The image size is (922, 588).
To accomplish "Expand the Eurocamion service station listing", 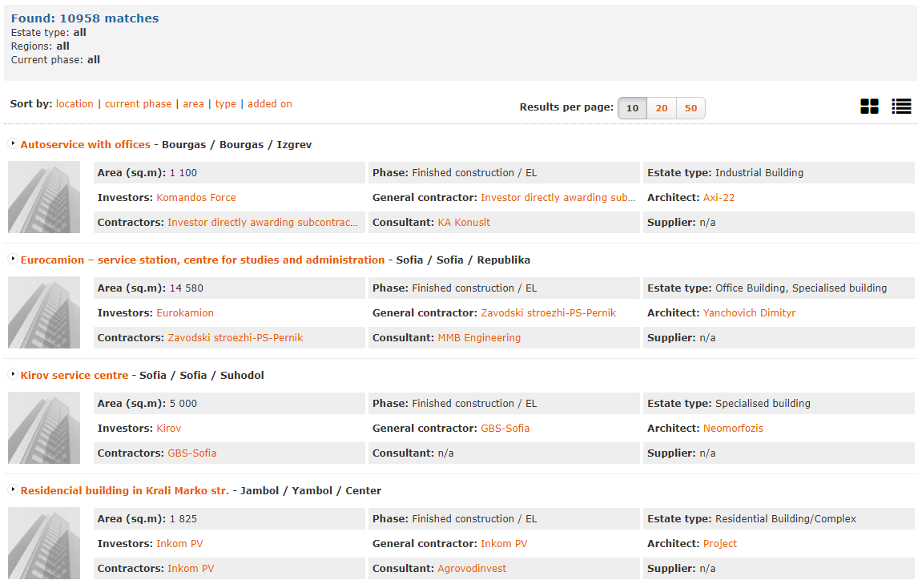I will pyautogui.click(x=12, y=260).
